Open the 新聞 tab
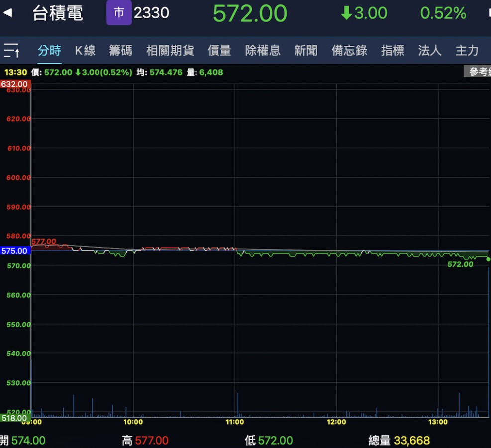This screenshot has width=491, height=448. click(305, 50)
